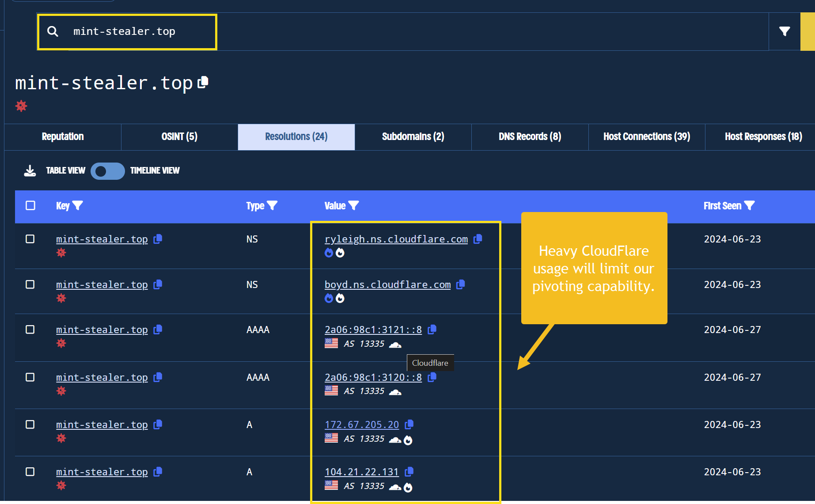The width and height of the screenshot is (815, 504).
Task: Follow the 104.21.22.131 IP link
Action: coord(362,472)
